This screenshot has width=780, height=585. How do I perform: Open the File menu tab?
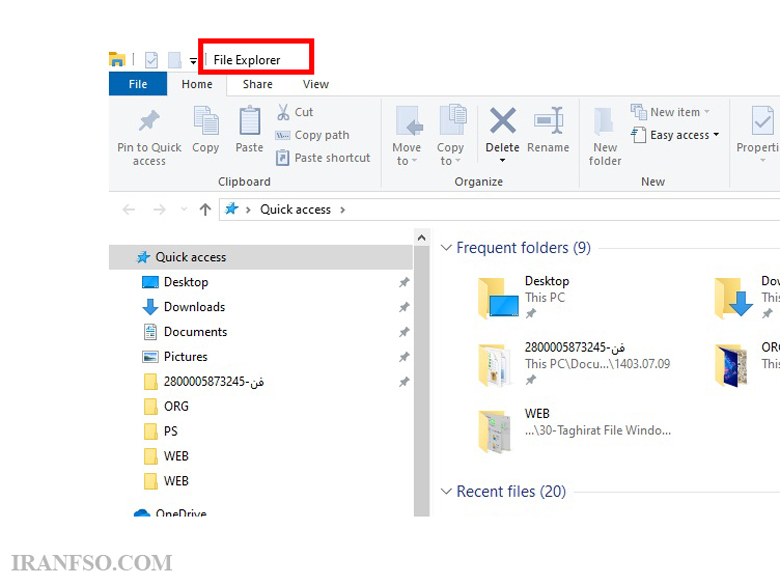point(138,84)
